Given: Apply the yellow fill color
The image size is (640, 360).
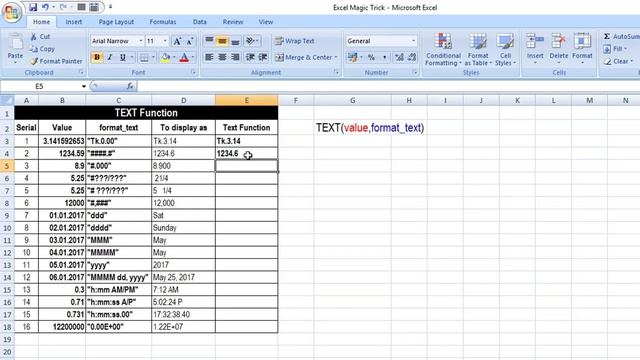Looking at the screenshot, I should tap(166, 58).
